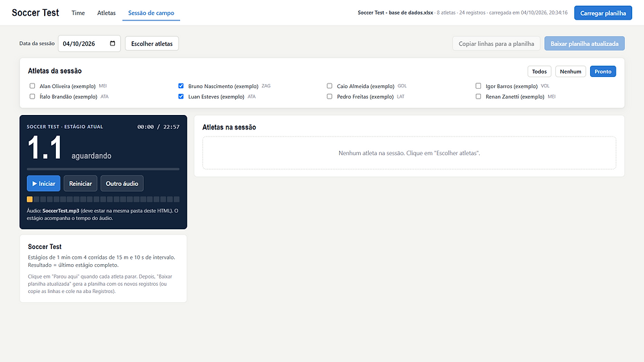Click the aguardando status text
Screen dimensions: 644x362
tap(91, 156)
